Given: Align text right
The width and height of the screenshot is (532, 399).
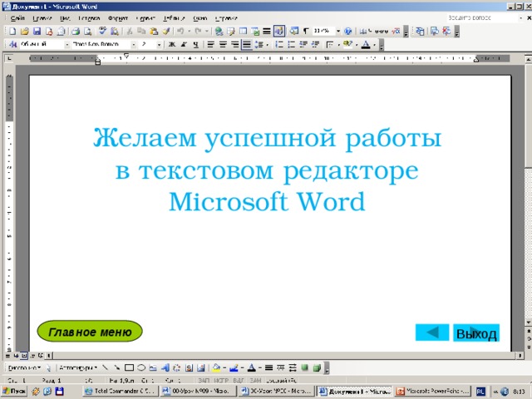Looking at the screenshot, I should pos(234,44).
